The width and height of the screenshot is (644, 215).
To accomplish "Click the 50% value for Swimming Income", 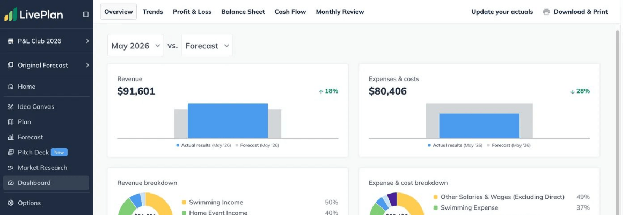I will (332, 203).
